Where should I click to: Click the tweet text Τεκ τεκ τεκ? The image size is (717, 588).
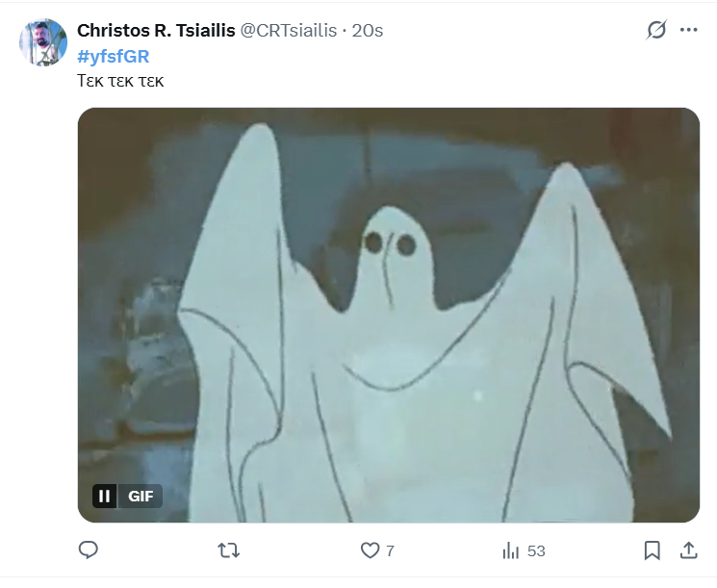point(120,81)
